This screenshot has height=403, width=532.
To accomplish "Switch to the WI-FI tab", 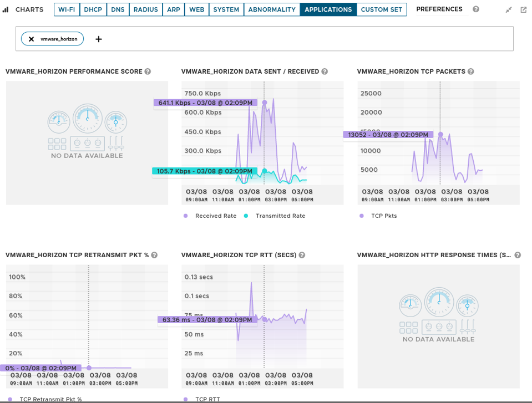I will coord(67,9).
